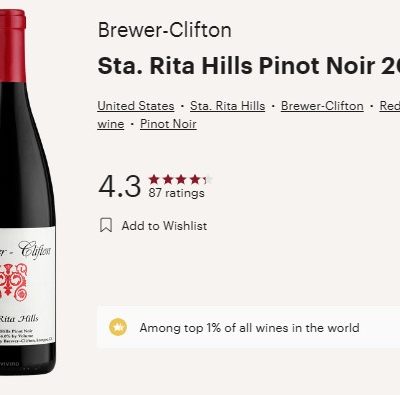Click the gold top-wine badge icon
This screenshot has height=395, width=400.
[118, 327]
